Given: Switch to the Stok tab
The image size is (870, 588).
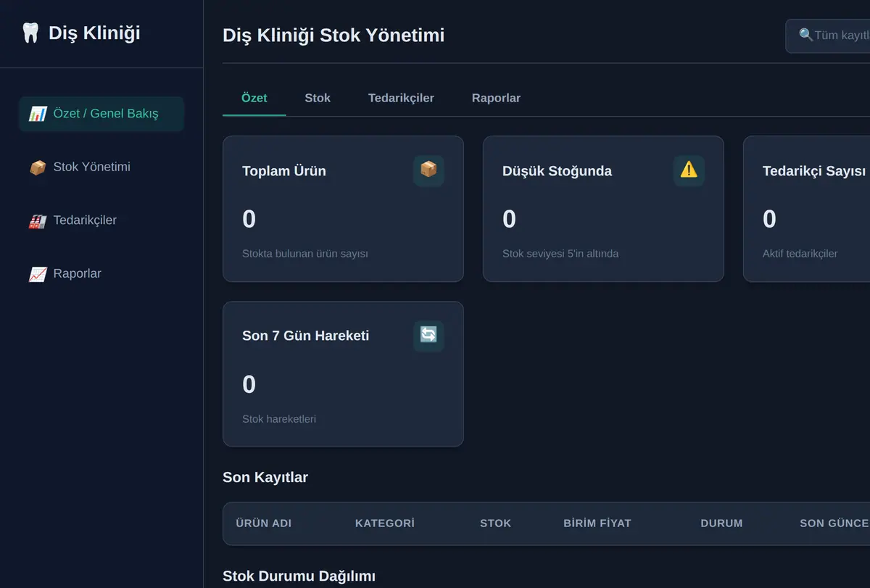Looking at the screenshot, I should click(x=318, y=98).
